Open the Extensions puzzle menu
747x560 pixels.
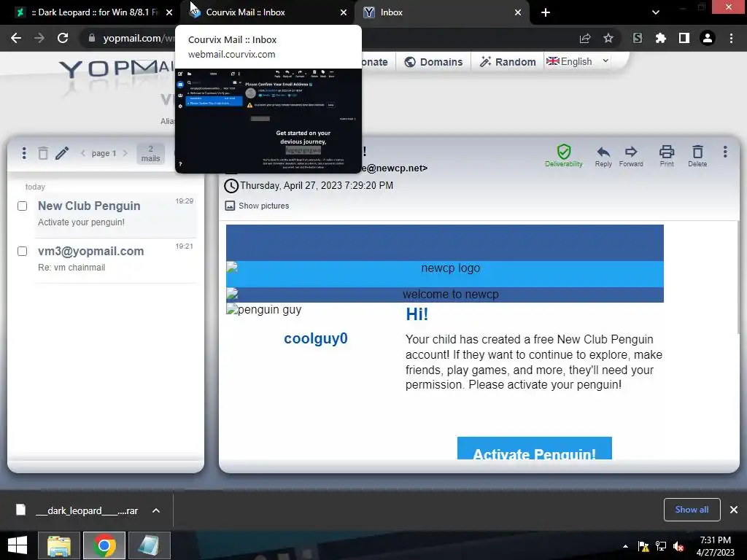[x=661, y=38]
